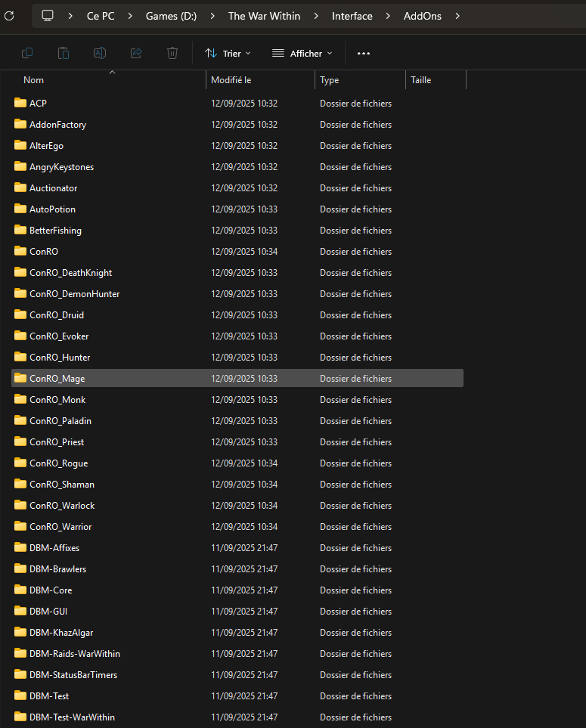Open the Trier sort dropdown
The height and width of the screenshot is (728, 586).
(x=228, y=53)
